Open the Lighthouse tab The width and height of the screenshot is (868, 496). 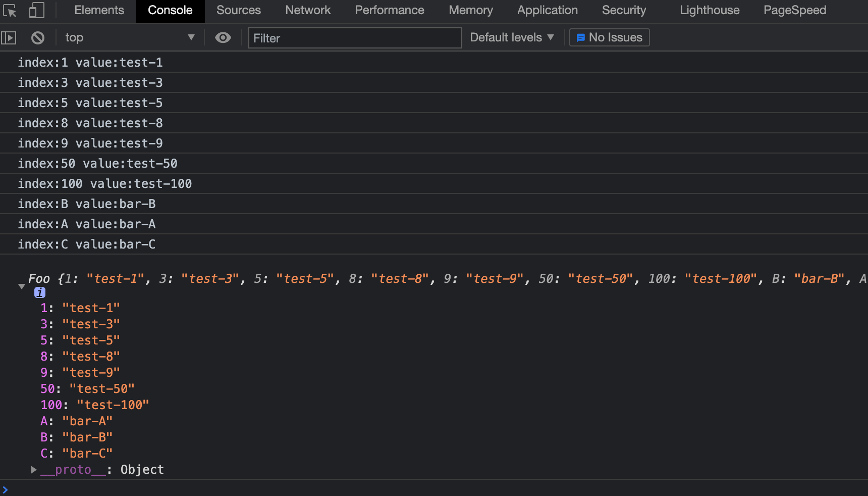click(x=710, y=11)
